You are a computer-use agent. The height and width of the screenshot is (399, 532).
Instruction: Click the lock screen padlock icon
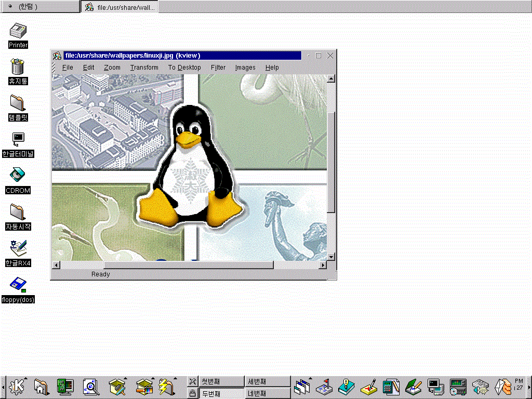192,393
